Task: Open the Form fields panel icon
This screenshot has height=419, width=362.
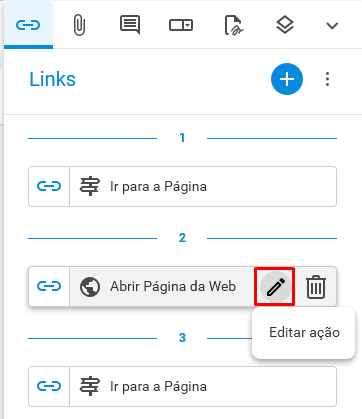Action: 181,25
